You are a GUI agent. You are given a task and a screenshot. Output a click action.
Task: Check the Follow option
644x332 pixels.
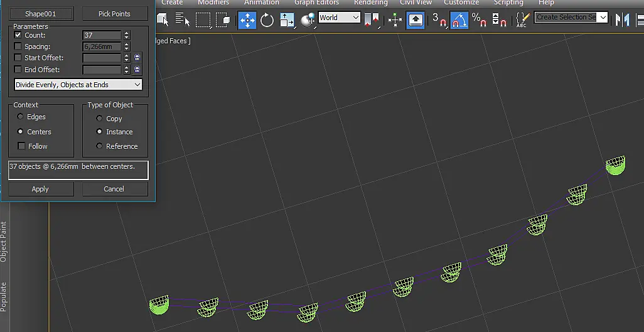point(21,146)
